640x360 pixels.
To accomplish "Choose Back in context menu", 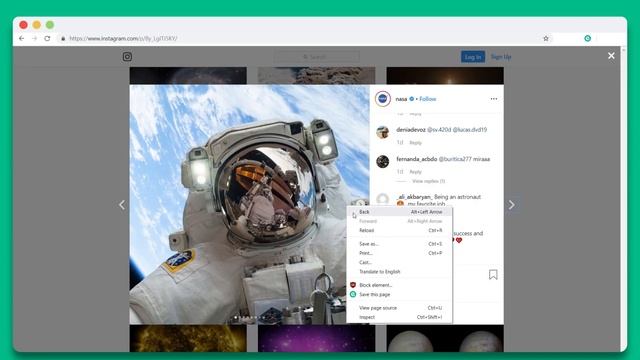I will point(400,212).
